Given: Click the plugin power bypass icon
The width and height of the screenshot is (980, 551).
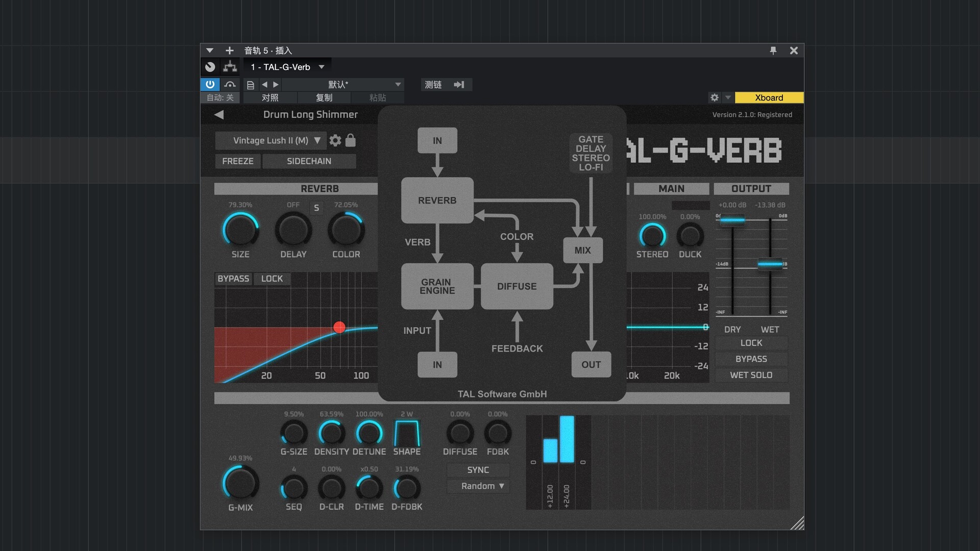Looking at the screenshot, I should pos(210,85).
